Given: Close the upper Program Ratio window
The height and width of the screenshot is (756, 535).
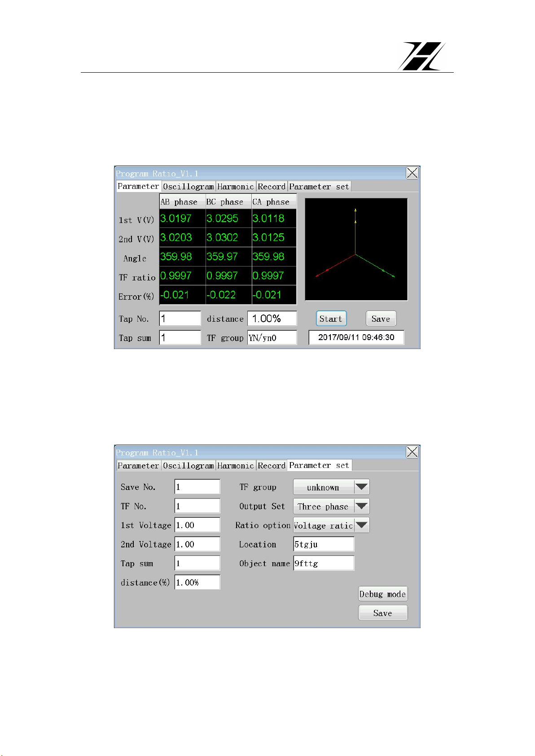Looking at the screenshot, I should click(412, 173).
